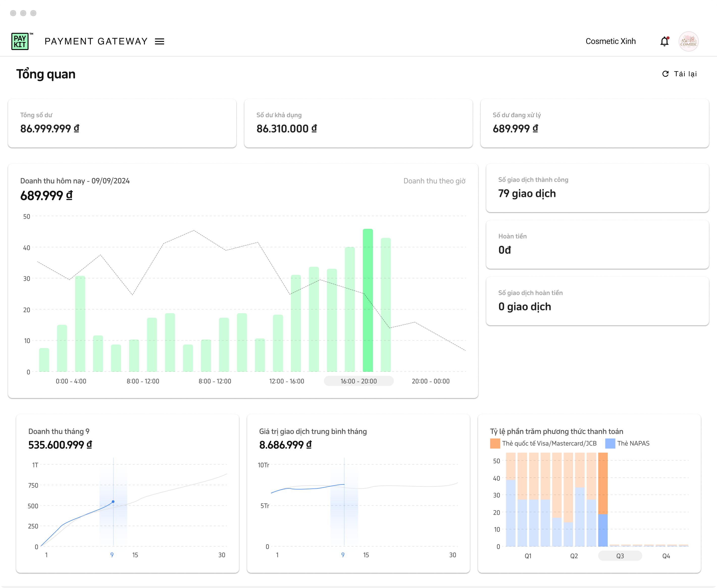Click the Tổng số dư balance card

[x=122, y=123]
